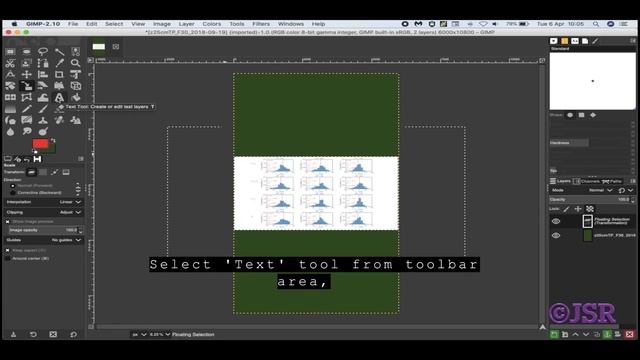Click the dark green background color swatch

click(51, 149)
